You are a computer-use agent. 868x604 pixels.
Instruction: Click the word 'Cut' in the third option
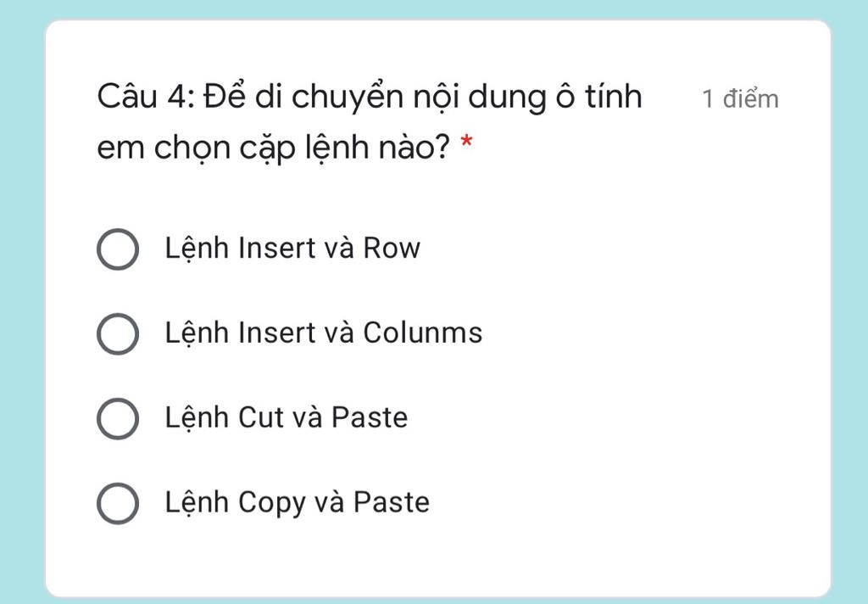click(x=261, y=417)
